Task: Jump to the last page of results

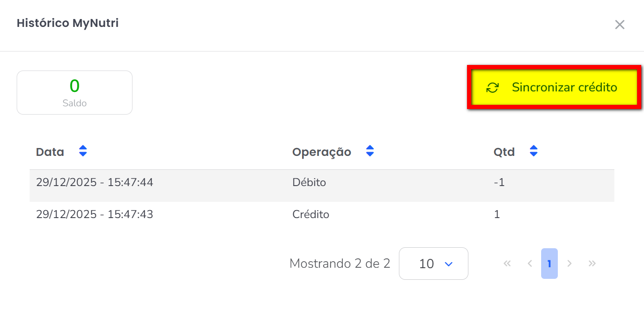Action: [592, 264]
